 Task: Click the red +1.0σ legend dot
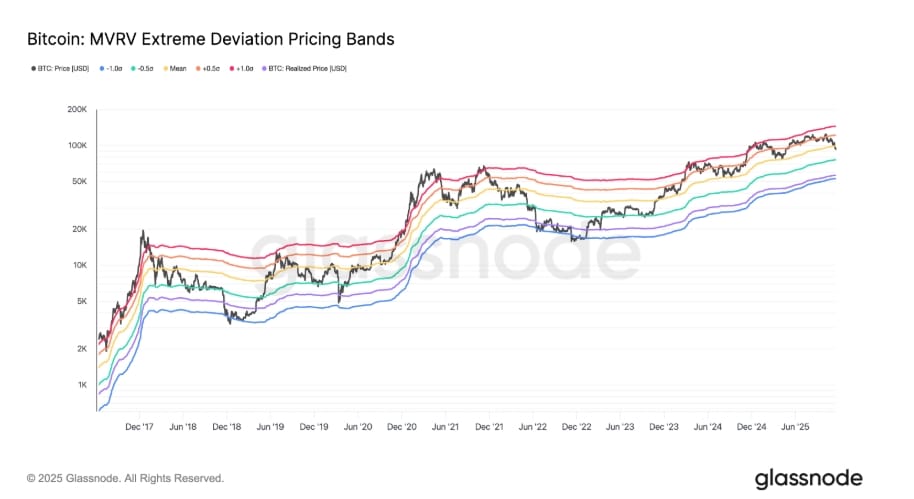click(232, 69)
